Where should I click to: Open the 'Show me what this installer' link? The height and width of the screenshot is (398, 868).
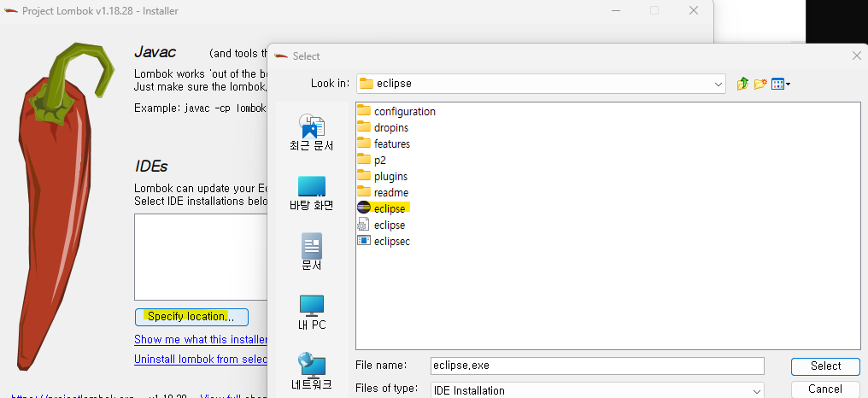tap(201, 339)
